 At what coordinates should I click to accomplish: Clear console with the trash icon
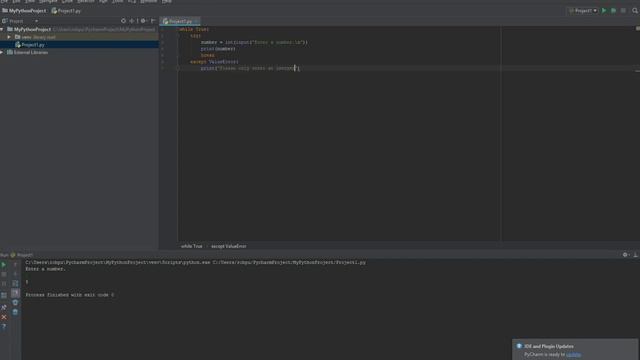pyautogui.click(x=15, y=312)
